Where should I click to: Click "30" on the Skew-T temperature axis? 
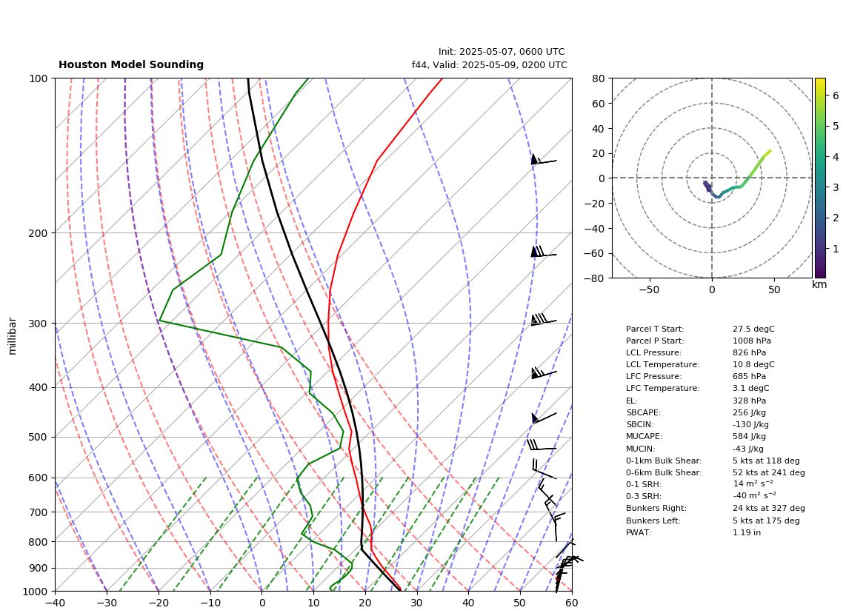coord(417,603)
